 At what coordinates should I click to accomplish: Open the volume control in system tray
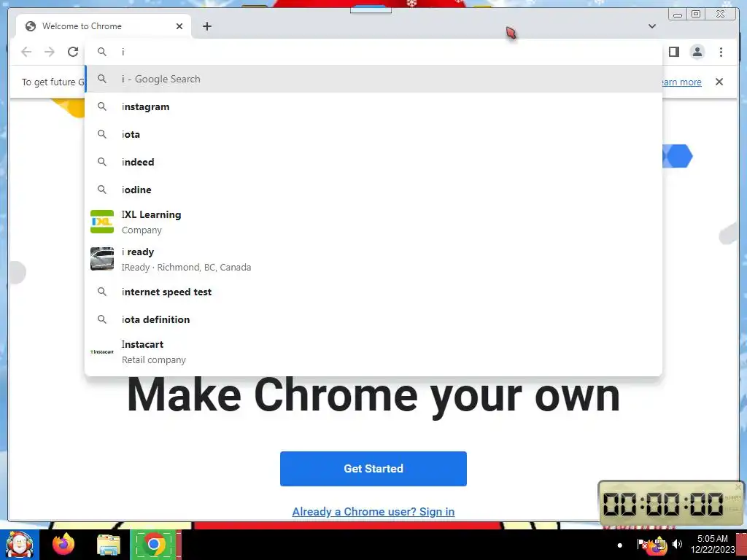(677, 544)
